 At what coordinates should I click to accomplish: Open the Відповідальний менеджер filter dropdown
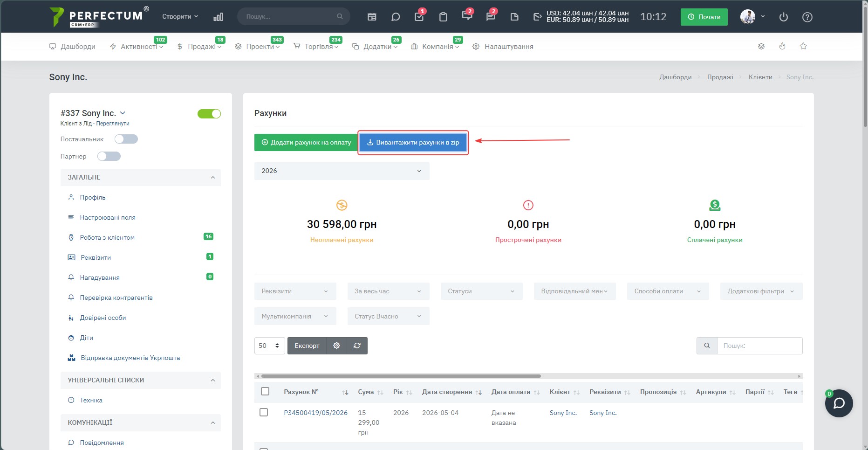point(574,291)
